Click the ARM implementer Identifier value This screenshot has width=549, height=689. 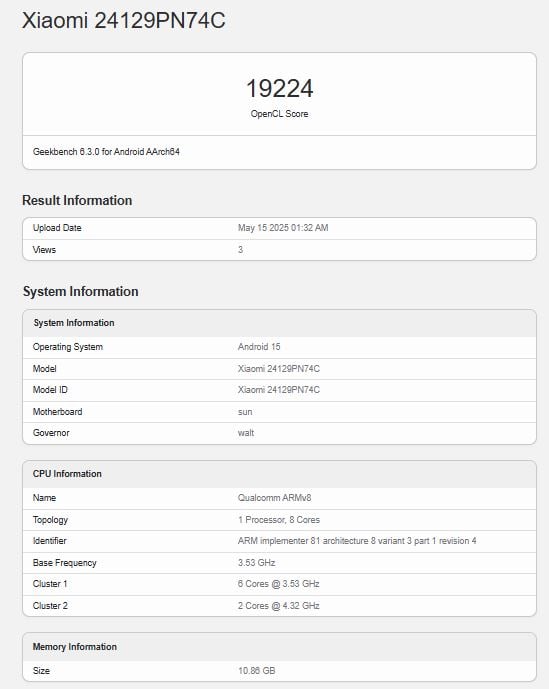coord(357,541)
